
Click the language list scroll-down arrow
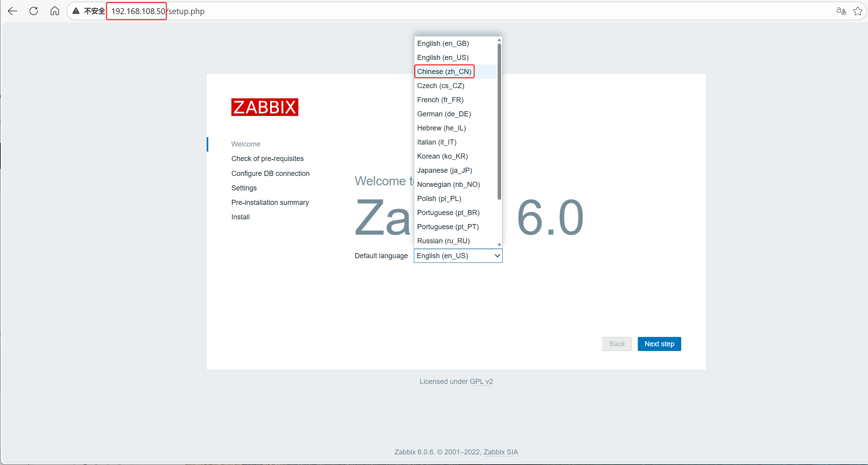(x=499, y=245)
